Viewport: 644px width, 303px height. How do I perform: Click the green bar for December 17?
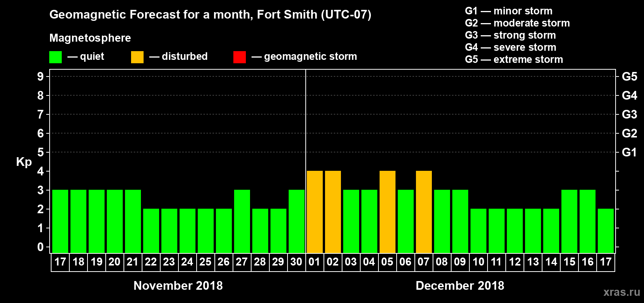click(x=606, y=231)
